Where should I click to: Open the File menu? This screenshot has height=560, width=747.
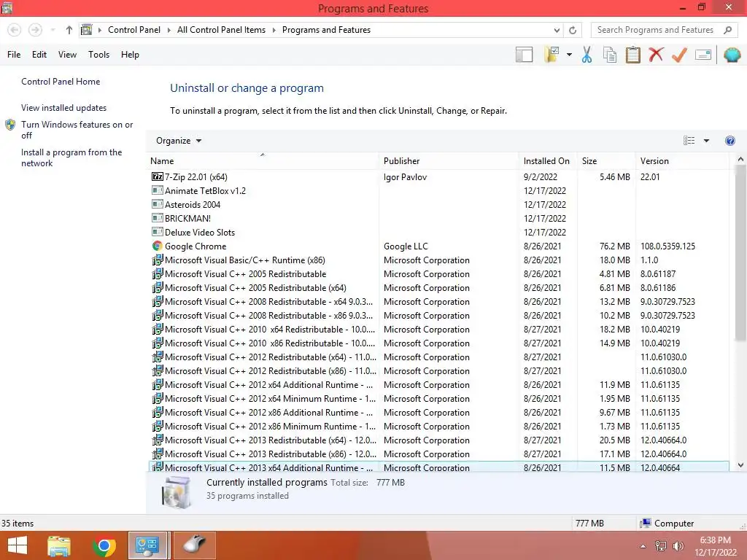point(14,55)
